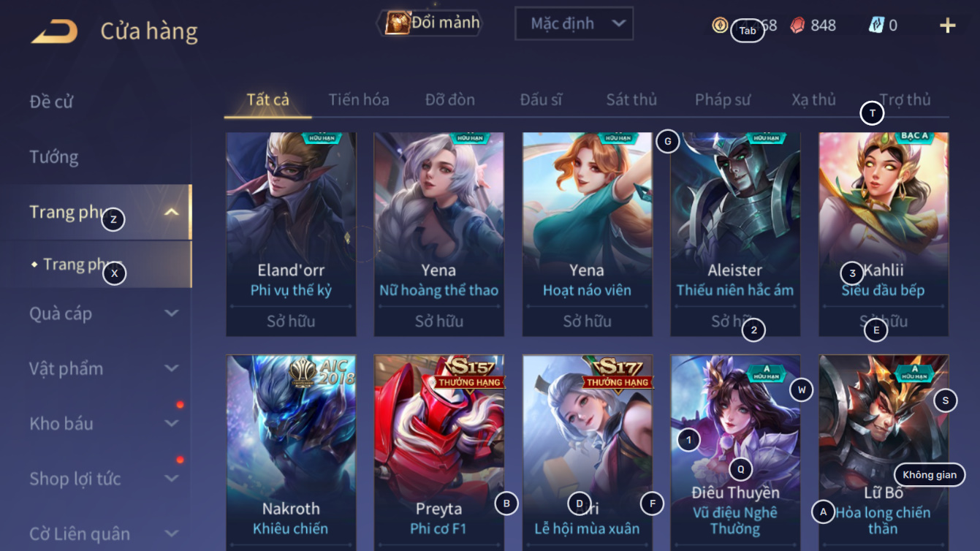Screen dimensions: 980x551
Task: Click the AIC 2018 badge on Nakroth
Action: click(322, 372)
